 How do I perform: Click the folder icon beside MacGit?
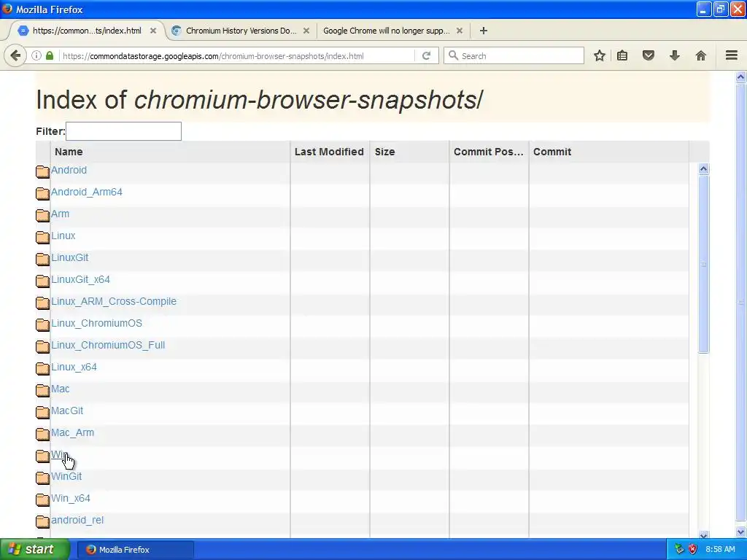click(42, 413)
